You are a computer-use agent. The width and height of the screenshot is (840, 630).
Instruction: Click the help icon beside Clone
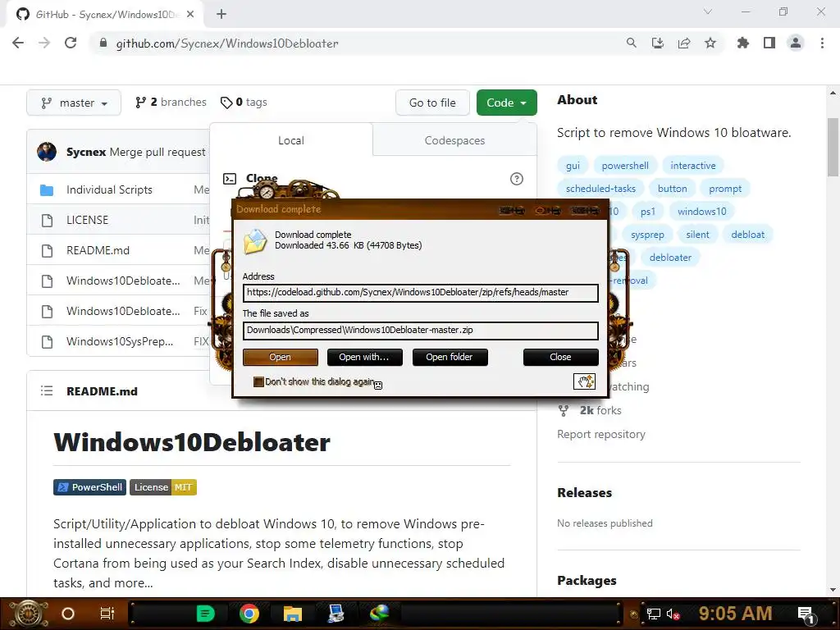coord(517,179)
